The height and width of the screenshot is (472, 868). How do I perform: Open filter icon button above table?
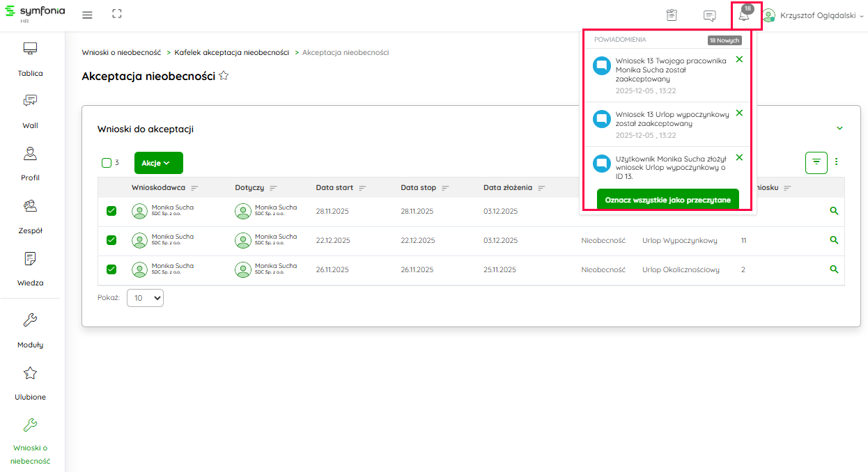tap(816, 162)
